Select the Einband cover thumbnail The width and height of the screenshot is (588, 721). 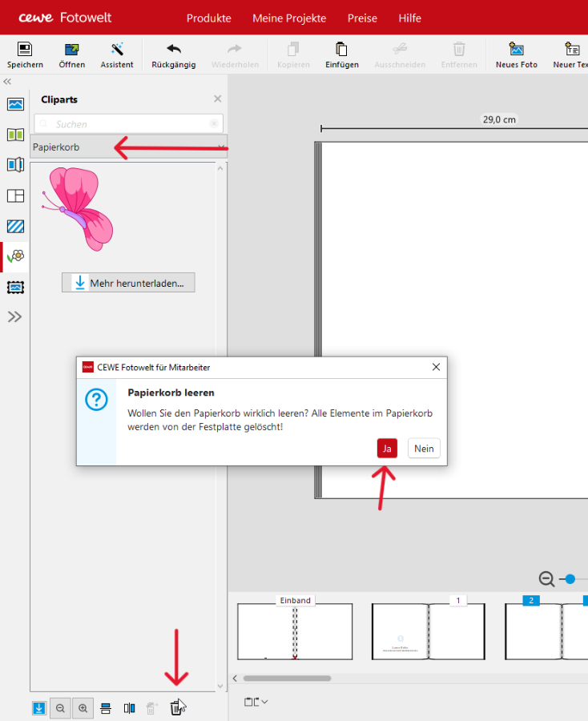[x=295, y=631]
